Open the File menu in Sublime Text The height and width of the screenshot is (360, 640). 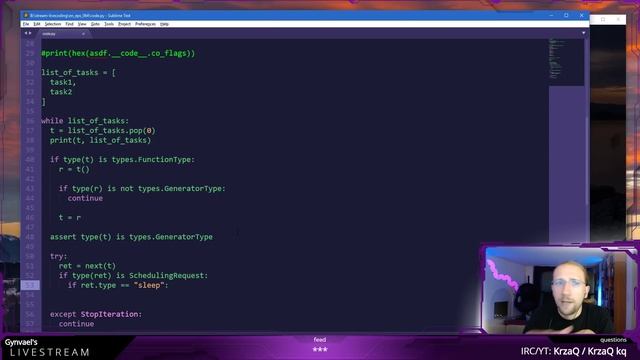tap(26, 24)
